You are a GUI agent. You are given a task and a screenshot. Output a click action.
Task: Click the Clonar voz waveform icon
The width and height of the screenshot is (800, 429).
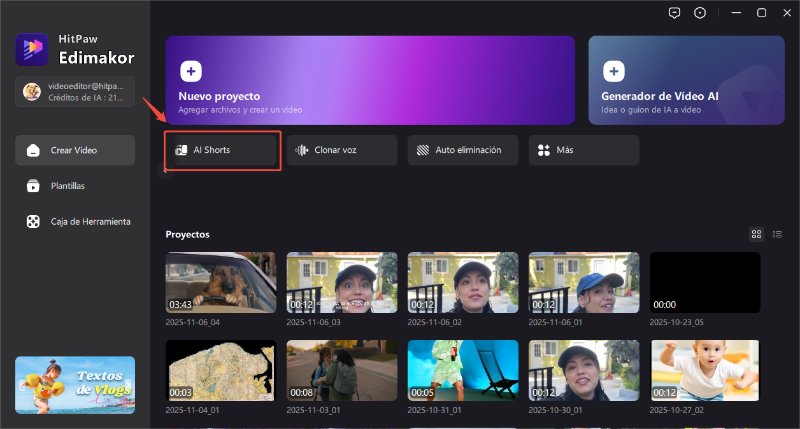click(x=302, y=150)
